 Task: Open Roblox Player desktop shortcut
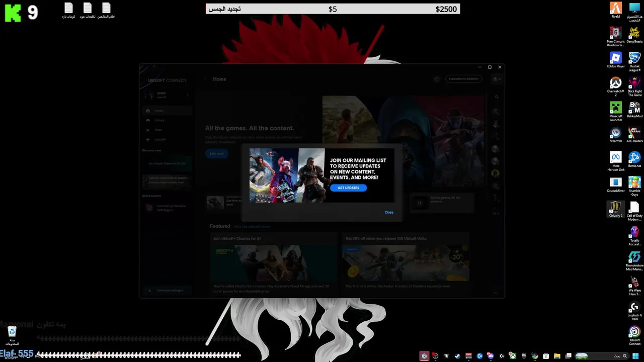[616, 60]
